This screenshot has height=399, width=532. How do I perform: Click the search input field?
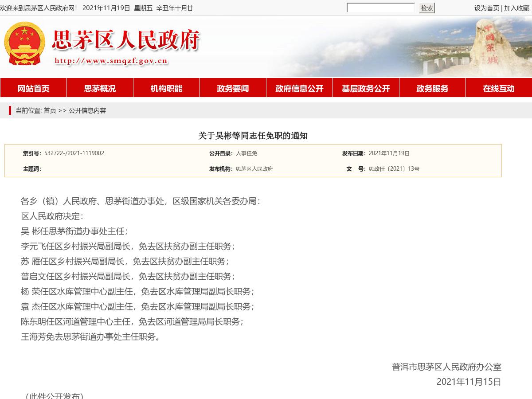click(380, 8)
